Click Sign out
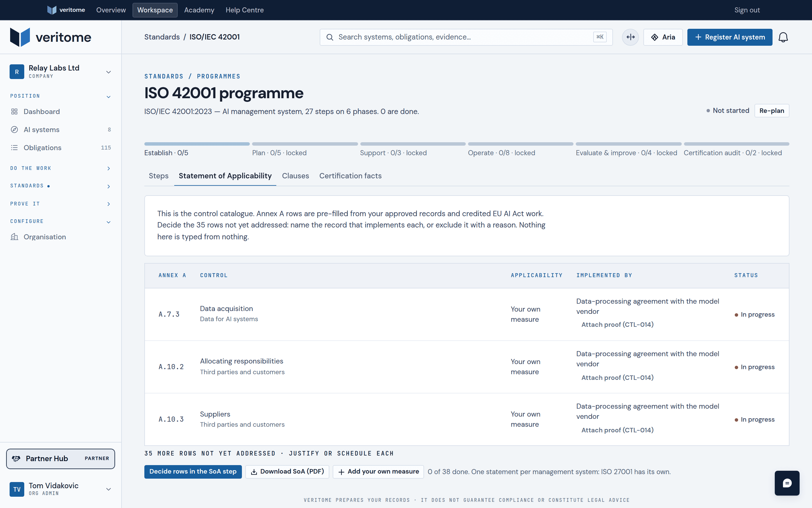812x508 pixels. [x=747, y=10]
